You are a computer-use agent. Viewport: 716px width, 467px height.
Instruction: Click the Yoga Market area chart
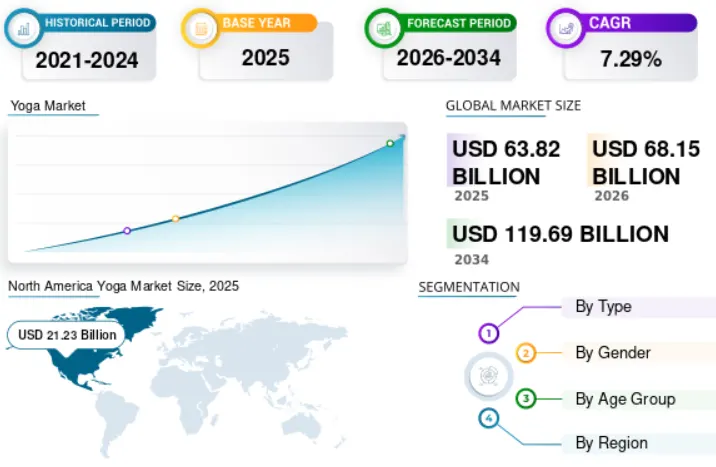(x=207, y=193)
